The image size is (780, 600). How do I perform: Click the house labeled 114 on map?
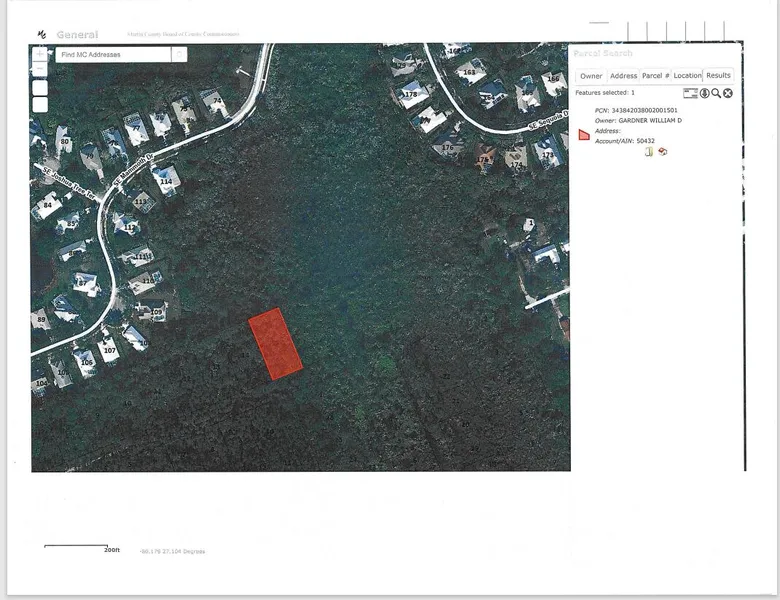166,180
